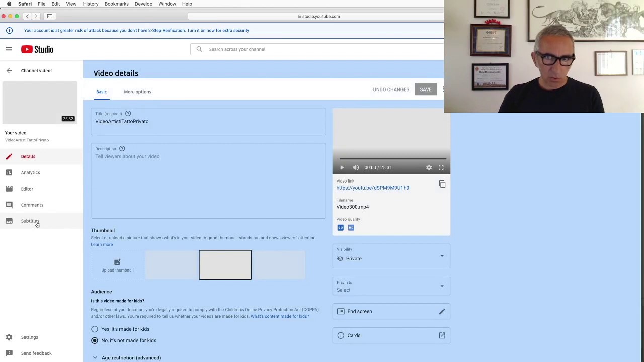Click the search magnifier icon
644x362 pixels.
(199, 49)
